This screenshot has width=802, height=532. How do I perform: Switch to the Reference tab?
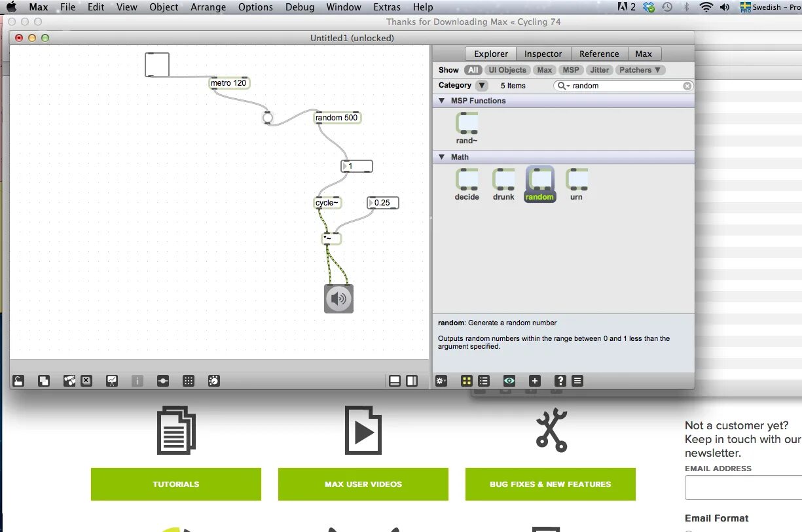tap(599, 54)
